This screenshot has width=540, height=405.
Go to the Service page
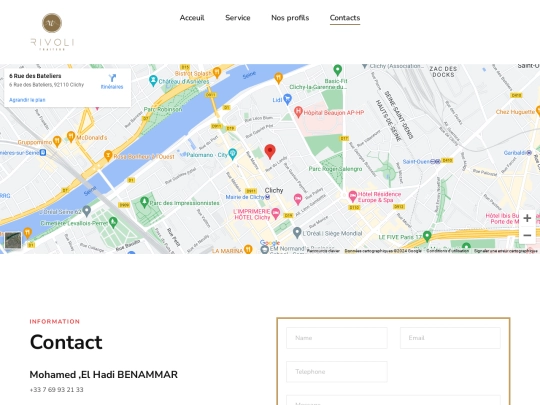pos(238,18)
